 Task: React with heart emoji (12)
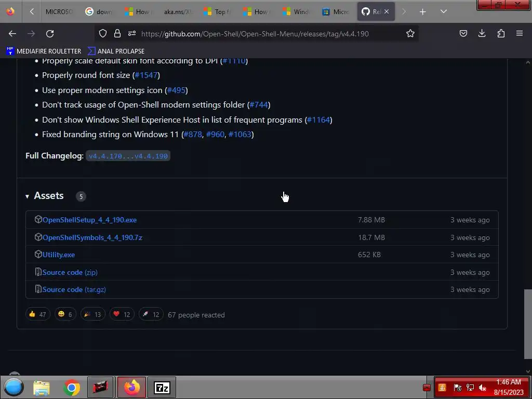pyautogui.click(x=122, y=314)
